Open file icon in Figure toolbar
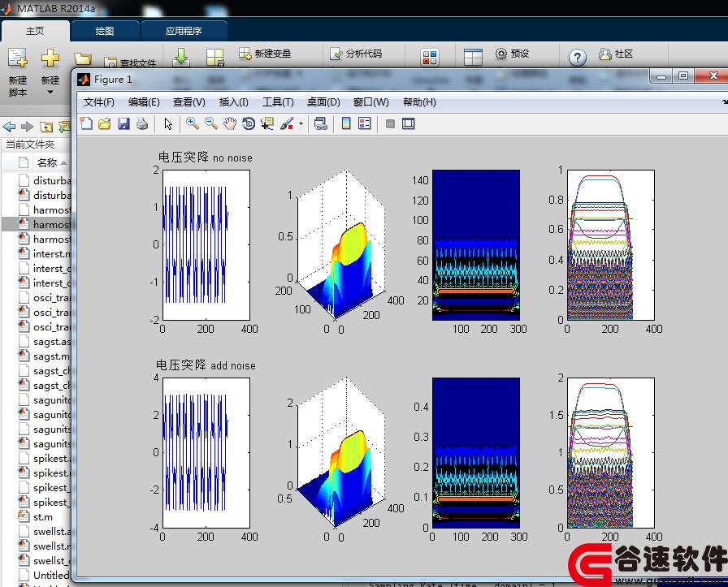Viewport: 728px width, 587px height. (x=105, y=123)
